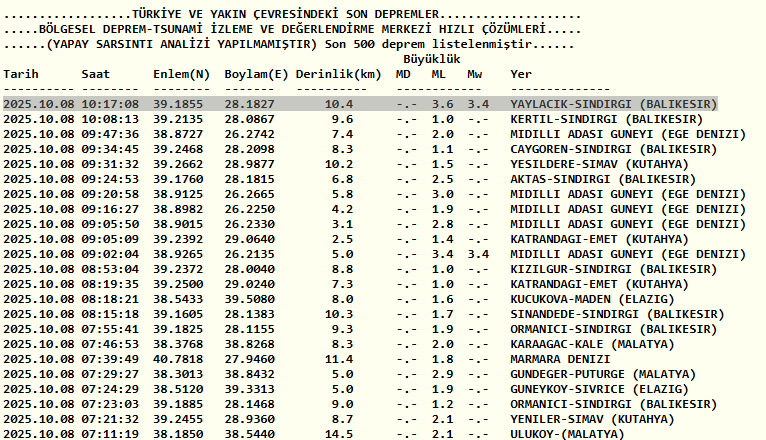Click the YESILDERE-SIMAV (KUTAHYA) location text
Image resolution: width=766 pixels, height=440 pixels.
[599, 164]
